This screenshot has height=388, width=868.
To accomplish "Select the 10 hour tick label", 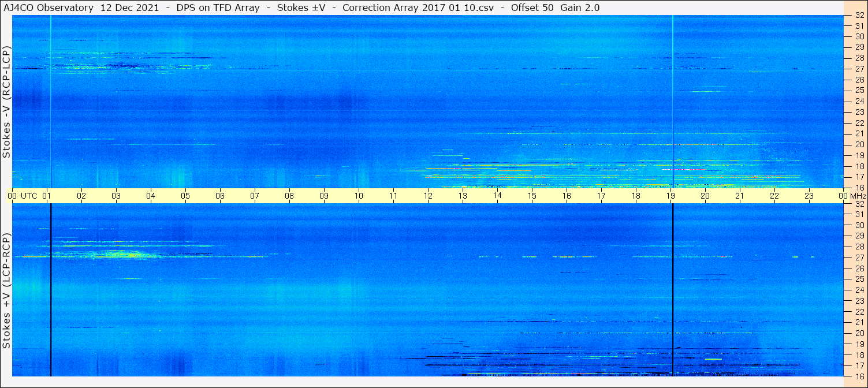I will (x=359, y=196).
